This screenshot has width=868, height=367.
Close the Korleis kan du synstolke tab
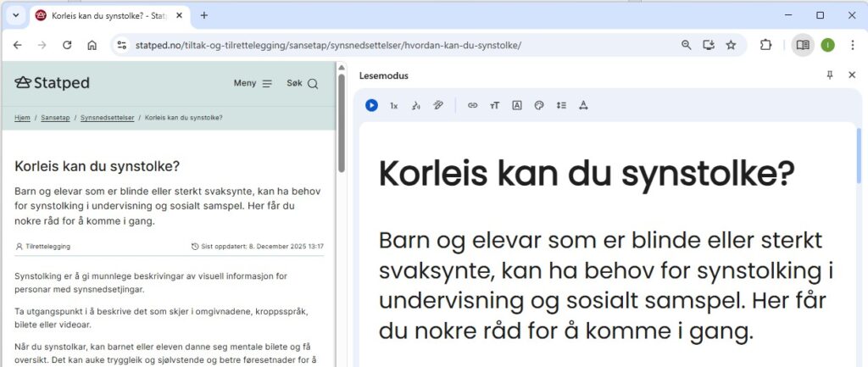(179, 15)
